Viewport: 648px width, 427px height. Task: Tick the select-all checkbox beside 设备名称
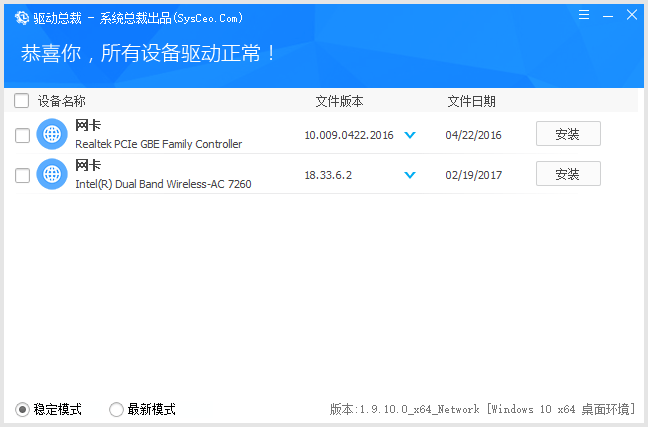coord(22,101)
